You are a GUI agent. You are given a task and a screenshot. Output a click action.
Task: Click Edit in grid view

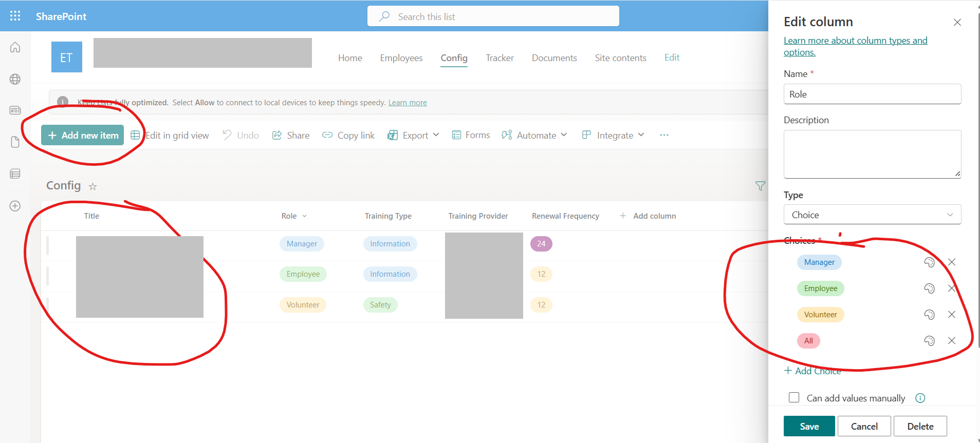(170, 135)
